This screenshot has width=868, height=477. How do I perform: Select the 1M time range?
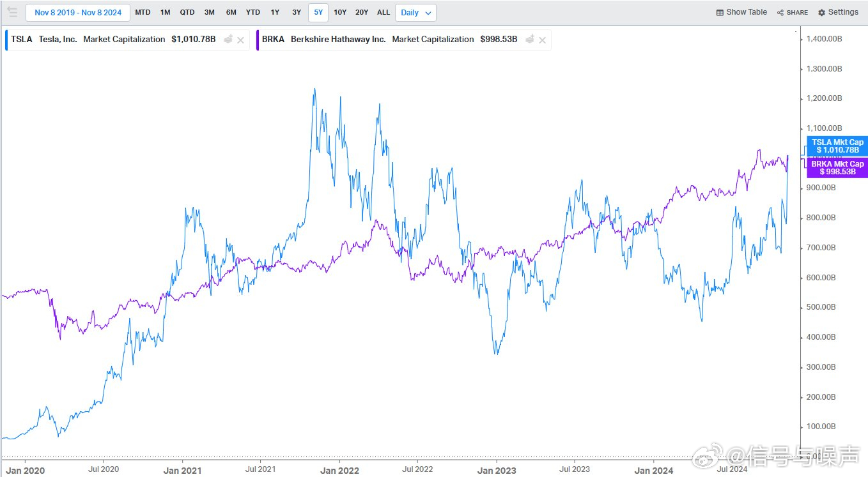tap(166, 13)
